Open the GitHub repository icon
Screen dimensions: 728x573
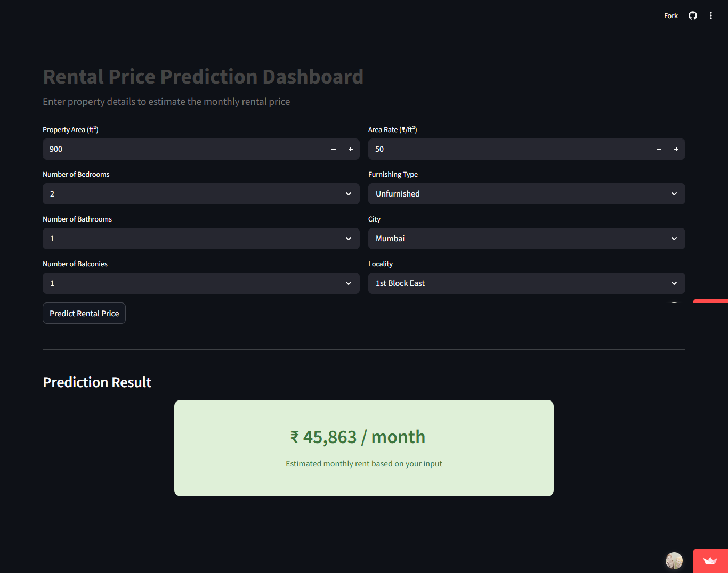click(x=693, y=15)
